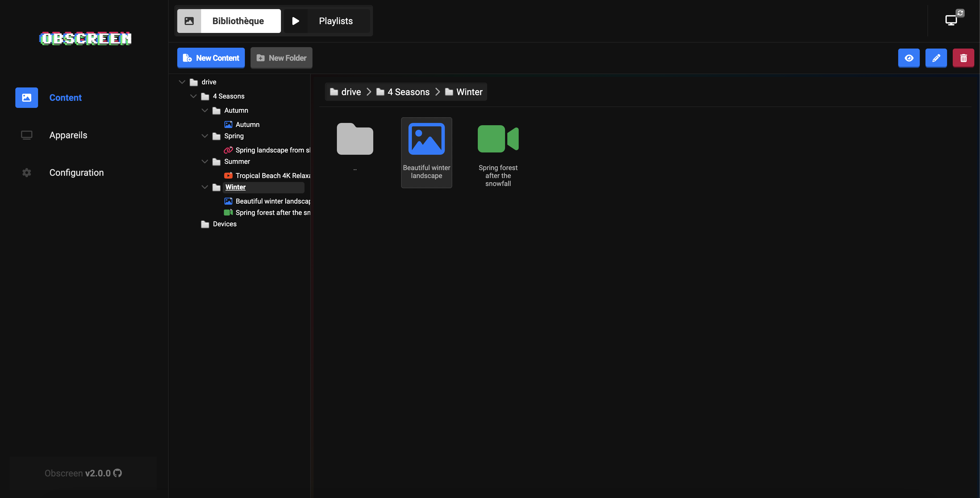The image size is (980, 498).
Task: Toggle the preview eye button
Action: 909,58
